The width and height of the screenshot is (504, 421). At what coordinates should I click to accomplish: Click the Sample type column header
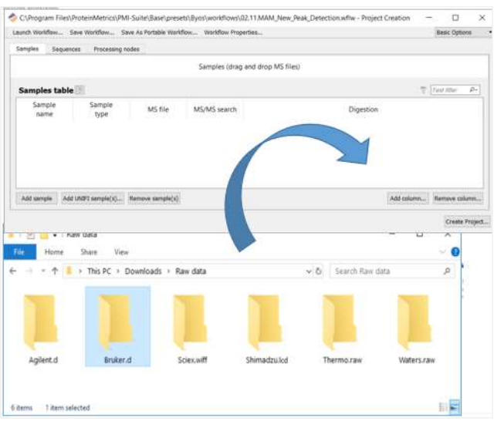101,109
